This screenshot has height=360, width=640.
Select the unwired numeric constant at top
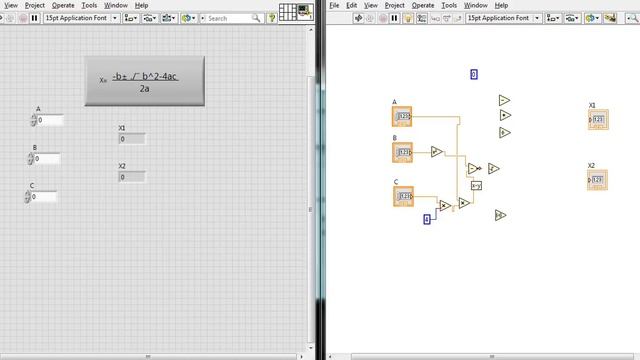tap(473, 74)
